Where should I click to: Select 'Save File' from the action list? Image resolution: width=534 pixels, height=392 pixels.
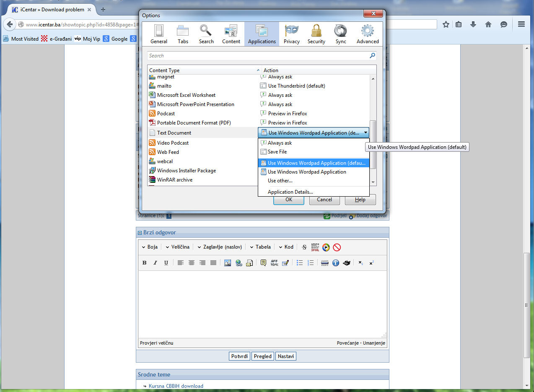tap(277, 152)
